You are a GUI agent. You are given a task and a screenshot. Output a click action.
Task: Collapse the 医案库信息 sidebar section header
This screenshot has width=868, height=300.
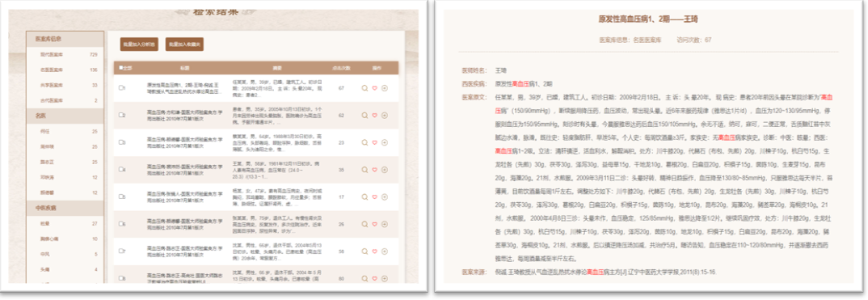65,39
